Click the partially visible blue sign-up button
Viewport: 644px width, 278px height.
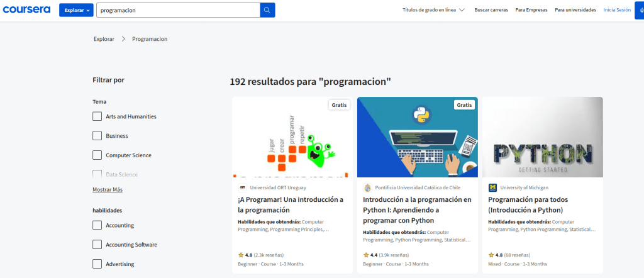pos(640,10)
